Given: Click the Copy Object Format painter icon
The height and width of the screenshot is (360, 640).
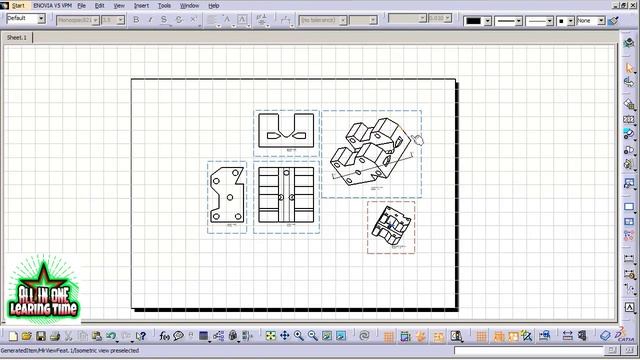Looking at the screenshot, I should [613, 21].
